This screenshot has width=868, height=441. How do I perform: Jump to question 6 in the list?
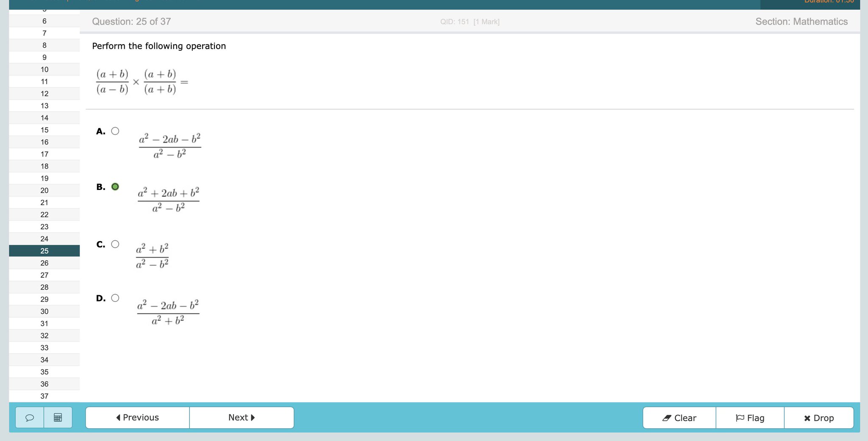click(x=45, y=21)
